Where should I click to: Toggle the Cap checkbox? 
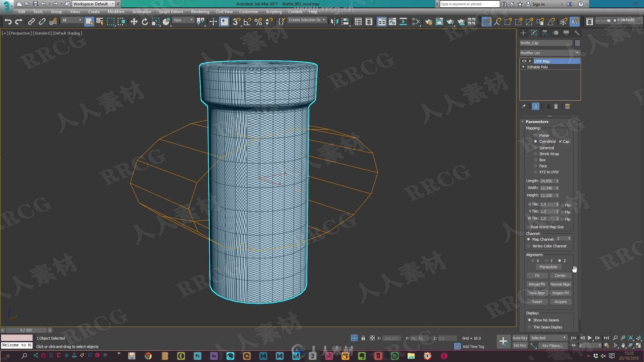560,141
